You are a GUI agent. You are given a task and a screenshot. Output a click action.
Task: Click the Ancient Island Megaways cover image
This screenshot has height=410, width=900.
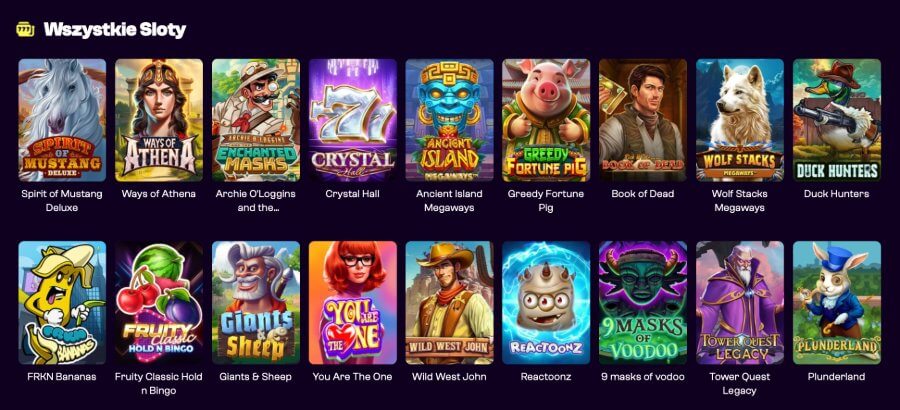(449, 120)
